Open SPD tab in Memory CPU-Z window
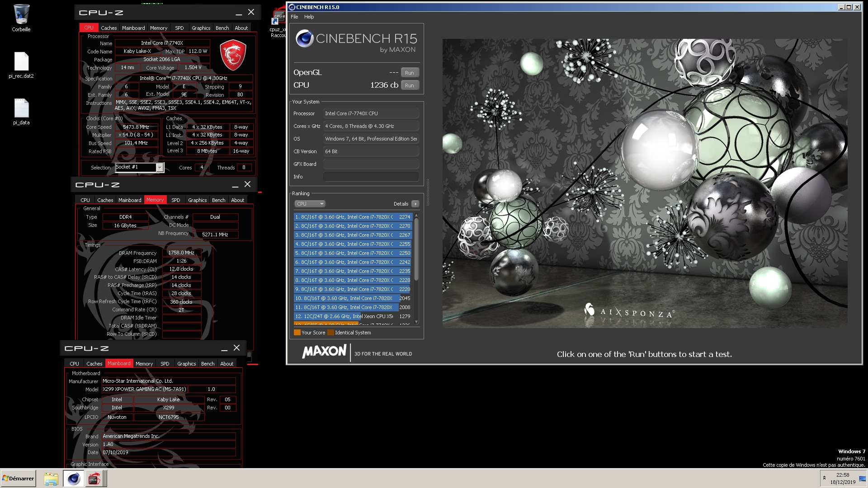 click(x=176, y=200)
